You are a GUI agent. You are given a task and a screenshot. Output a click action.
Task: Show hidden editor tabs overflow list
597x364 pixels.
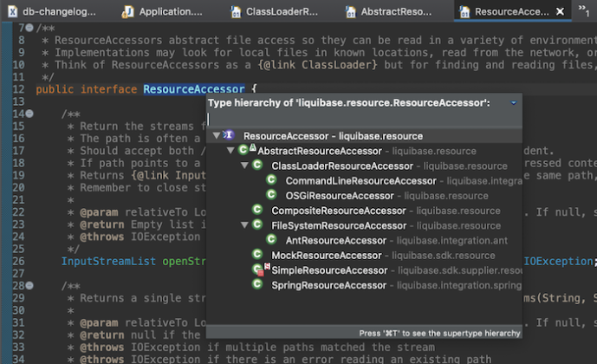586,12
